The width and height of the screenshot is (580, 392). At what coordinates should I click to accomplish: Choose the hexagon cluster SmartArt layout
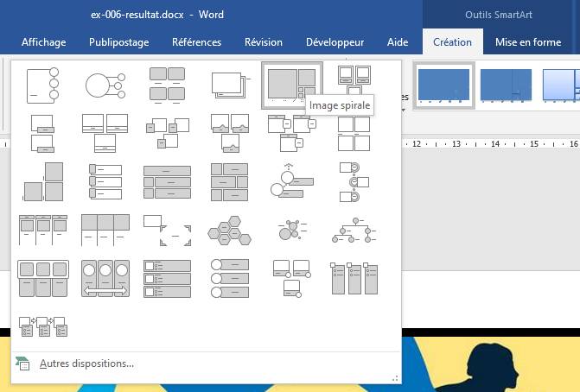pyautogui.click(x=230, y=230)
